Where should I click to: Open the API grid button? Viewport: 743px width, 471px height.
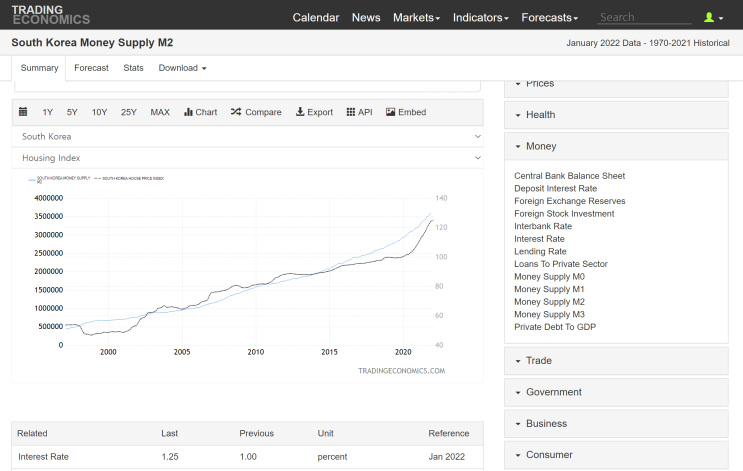(359, 112)
